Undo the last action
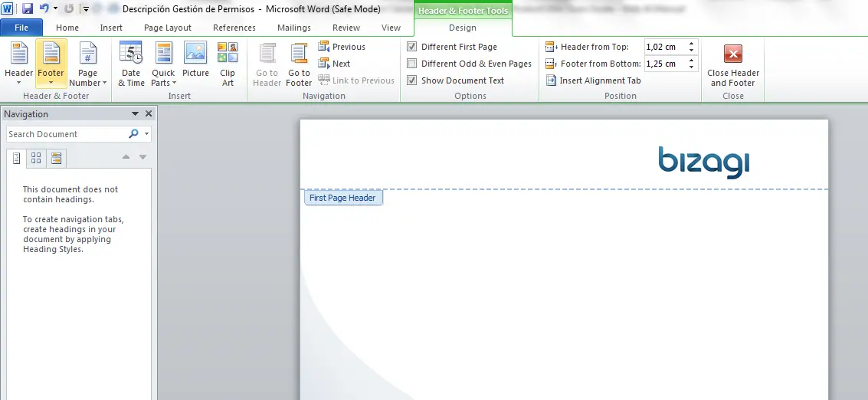Image resolution: width=868 pixels, height=400 pixels. (x=44, y=9)
